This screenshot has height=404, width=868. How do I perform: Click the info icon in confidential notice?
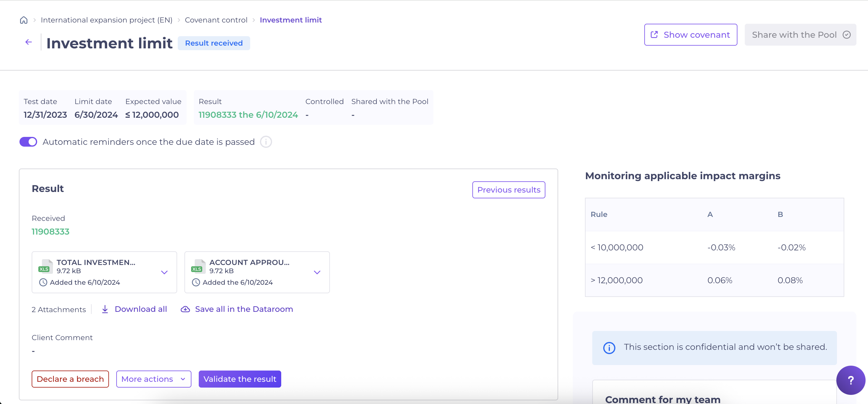click(x=609, y=348)
